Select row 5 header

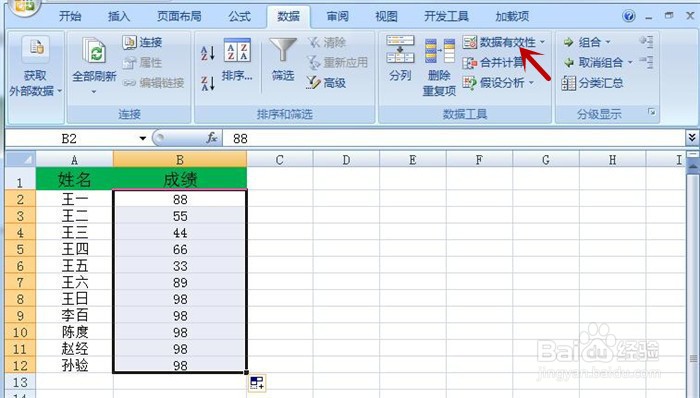click(x=21, y=249)
